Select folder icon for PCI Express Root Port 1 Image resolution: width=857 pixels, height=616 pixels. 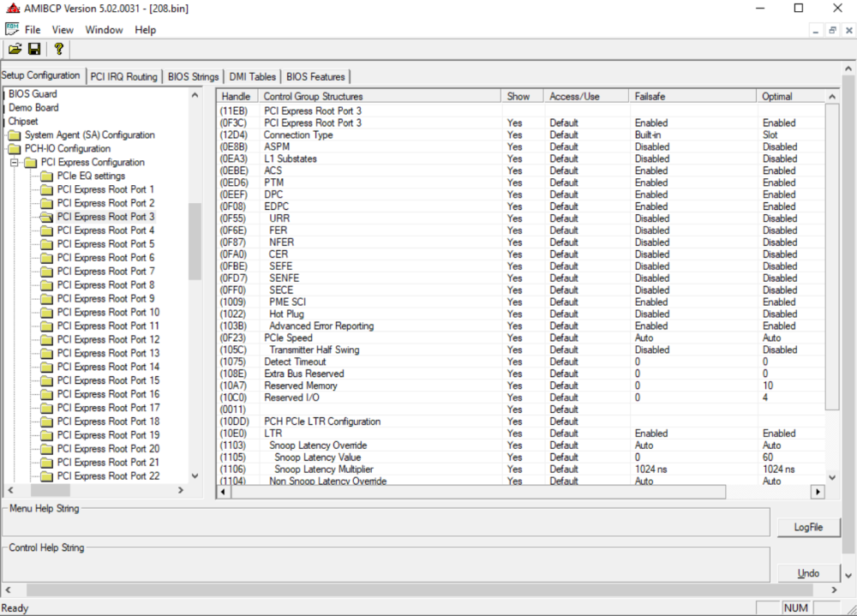47,189
